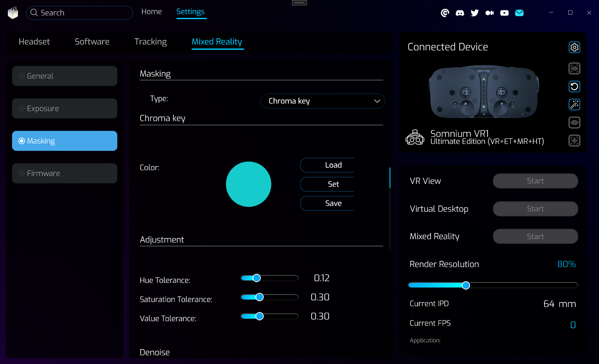Screen dimensions: 599x364
Task: Open the YouTube link icon
Action: (x=505, y=13)
